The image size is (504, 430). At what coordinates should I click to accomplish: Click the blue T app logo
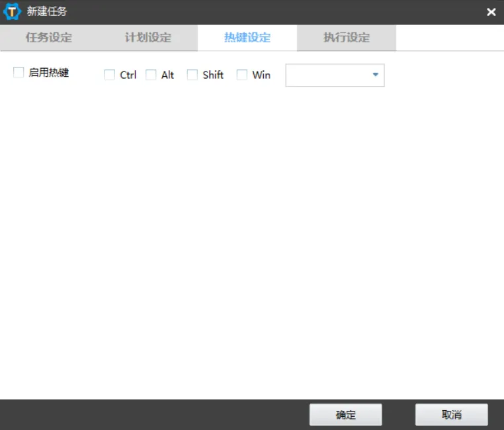12,11
